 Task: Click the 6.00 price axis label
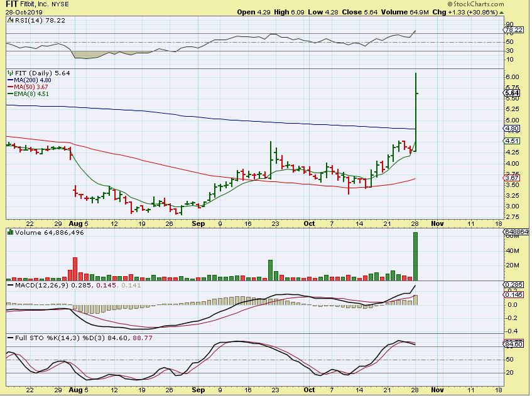click(x=513, y=77)
